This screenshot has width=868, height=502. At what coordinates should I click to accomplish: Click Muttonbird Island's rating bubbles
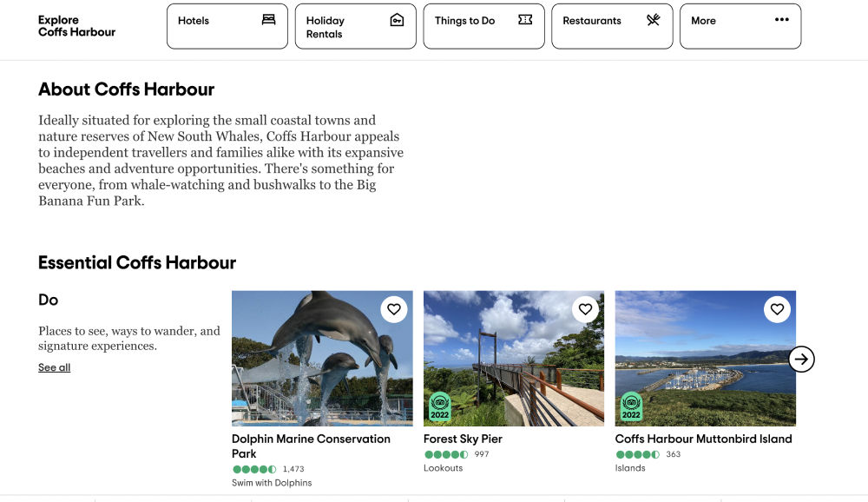coord(638,454)
